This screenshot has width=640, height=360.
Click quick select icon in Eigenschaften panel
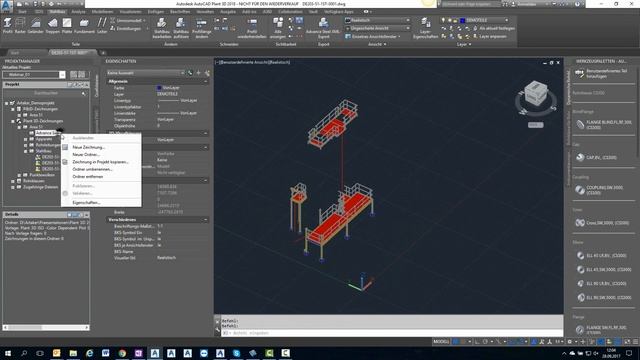(207, 73)
